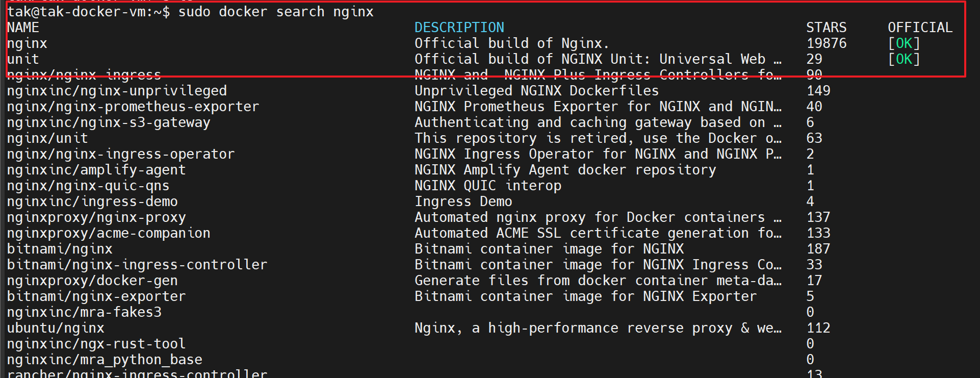Click the [OK] marker in unit row
Image resolution: width=980 pixels, height=378 pixels.
pos(904,59)
